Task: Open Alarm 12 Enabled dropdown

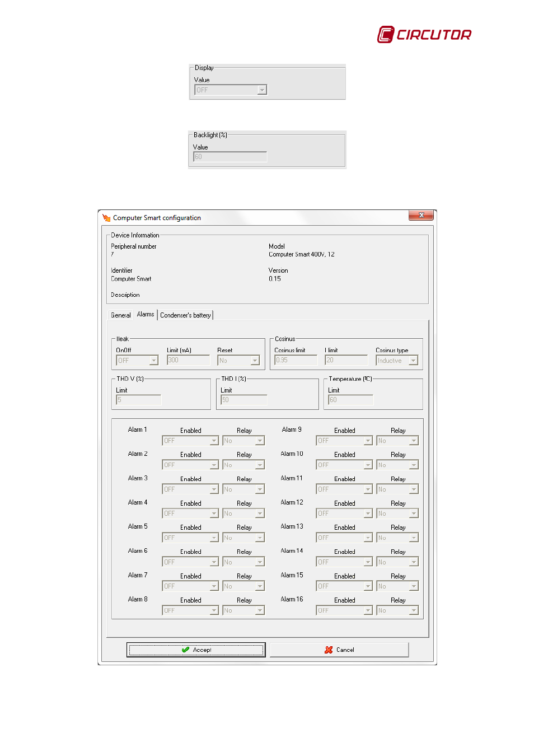Action: pyautogui.click(x=344, y=514)
